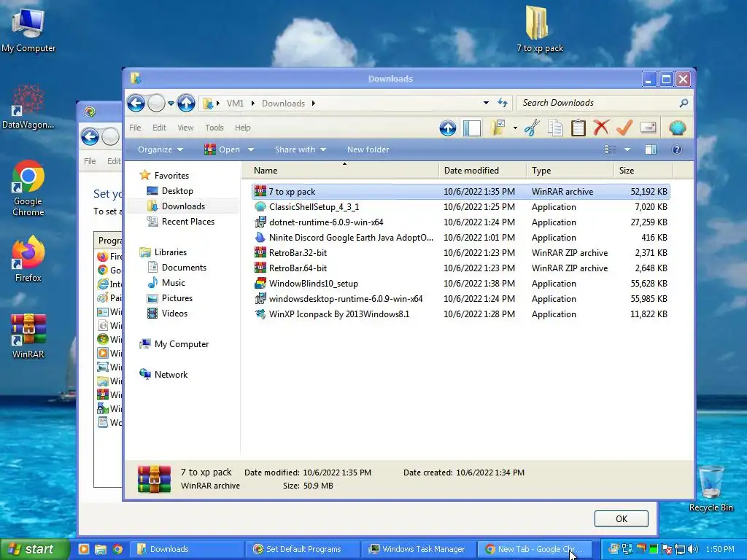This screenshot has height=560, width=747.
Task: Click Recycle Bin on desktop
Action: [711, 489]
